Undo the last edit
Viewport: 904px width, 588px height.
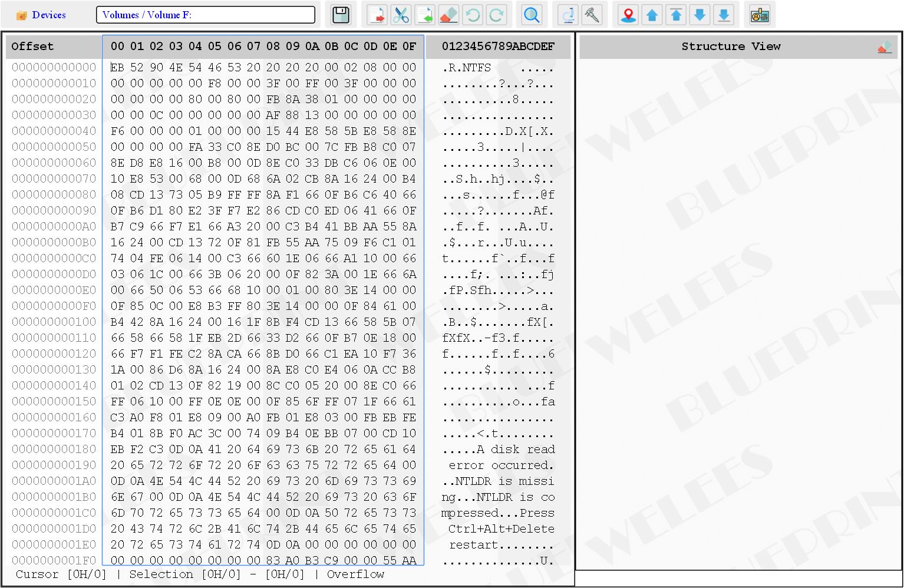tap(473, 15)
